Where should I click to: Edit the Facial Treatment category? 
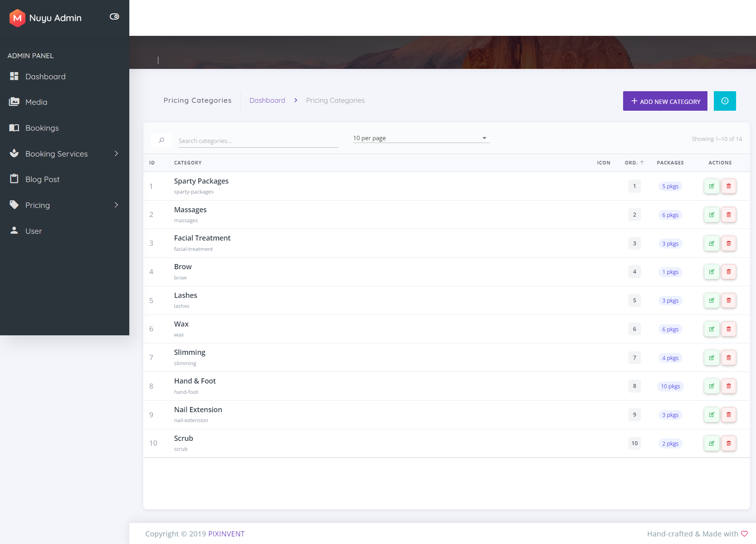[x=711, y=243]
